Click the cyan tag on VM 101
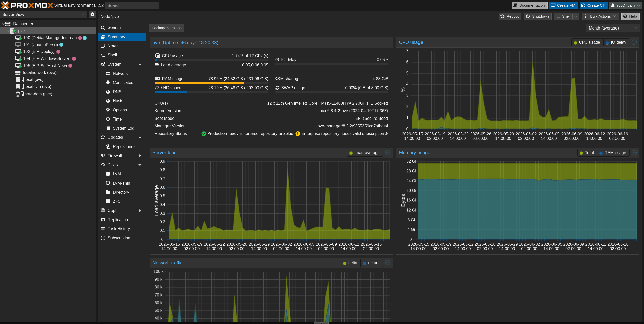Viewport: 644px width, 324px height. click(61, 45)
